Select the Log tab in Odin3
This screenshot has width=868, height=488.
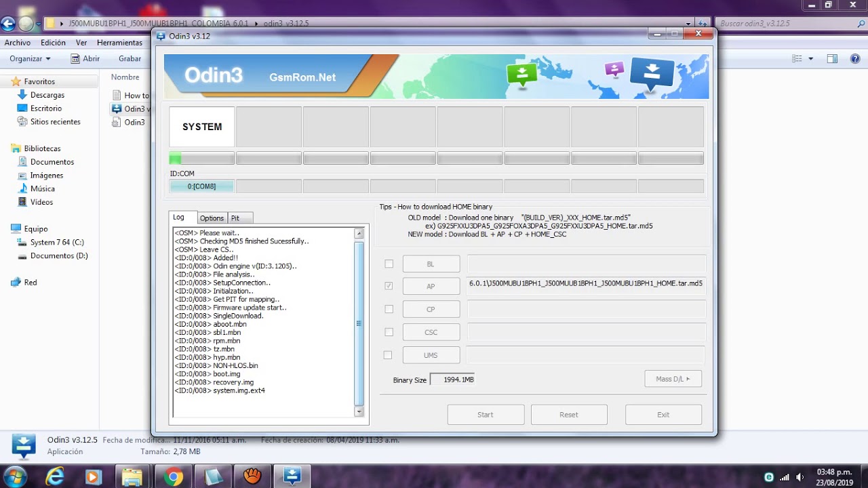click(182, 217)
